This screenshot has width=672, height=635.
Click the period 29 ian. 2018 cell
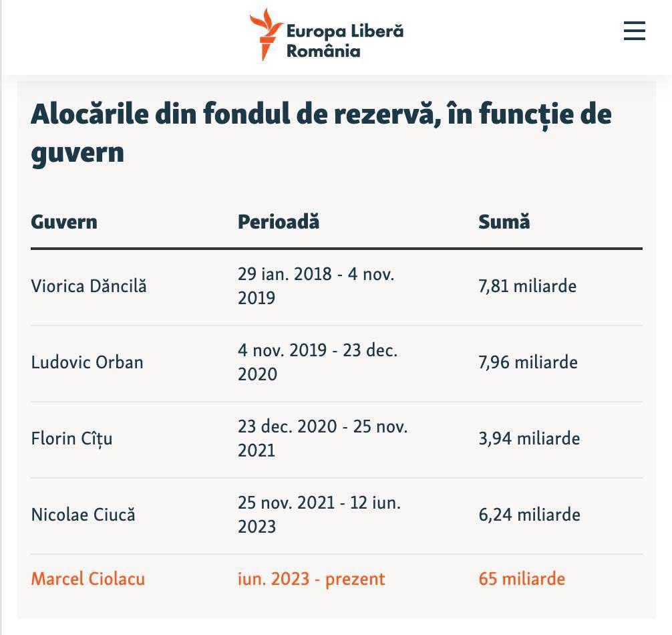point(316,286)
